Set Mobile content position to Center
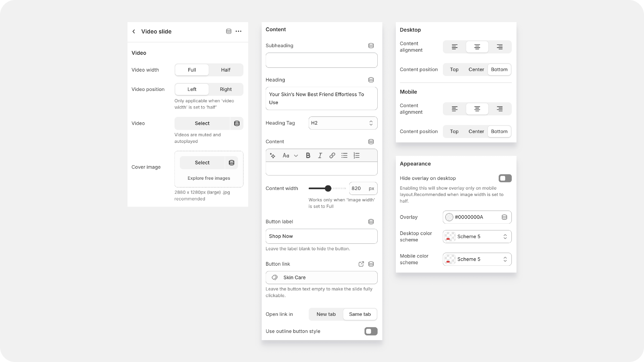 pyautogui.click(x=476, y=131)
